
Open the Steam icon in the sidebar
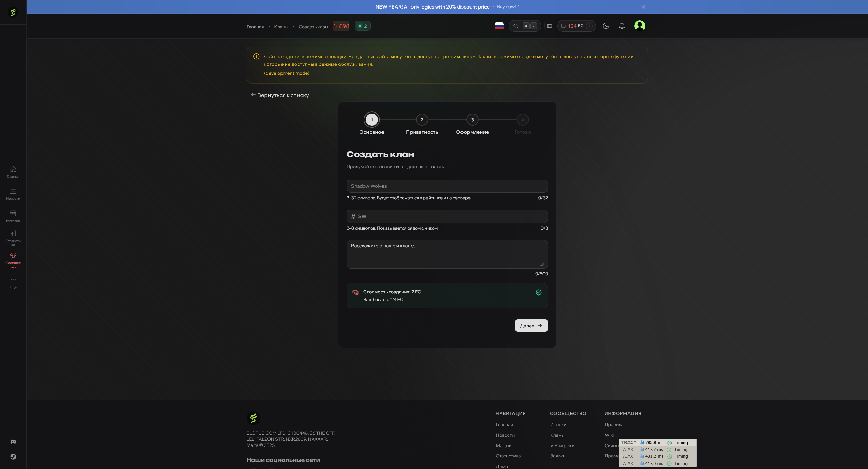[13, 457]
